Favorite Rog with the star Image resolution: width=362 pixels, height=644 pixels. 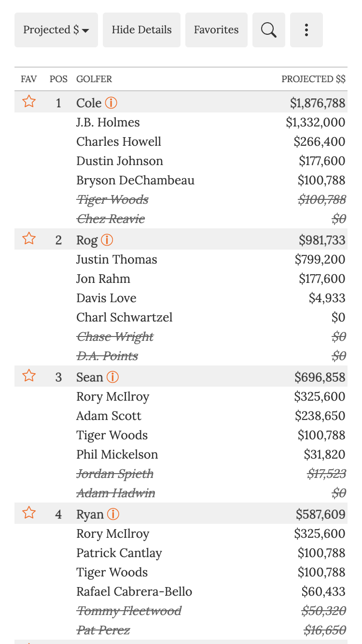click(x=29, y=238)
